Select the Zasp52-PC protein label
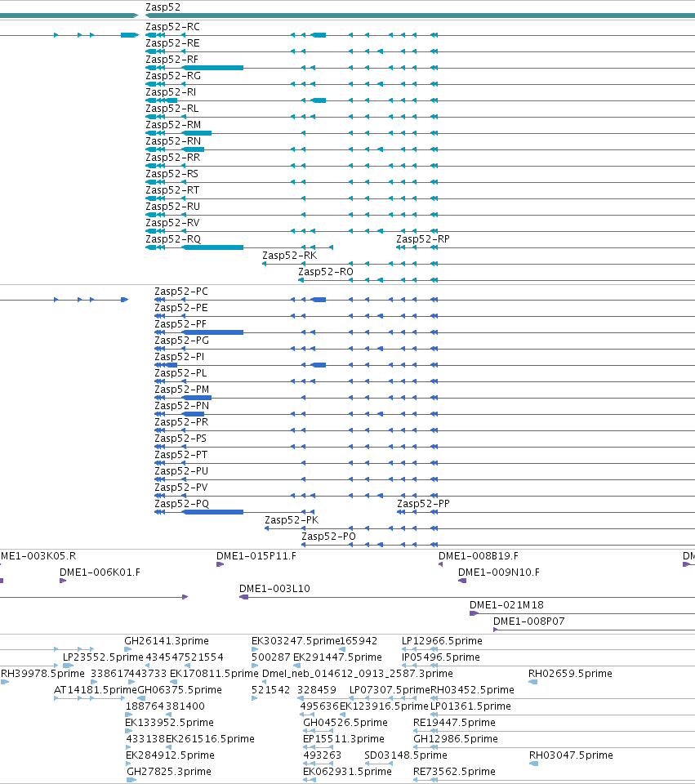 [181, 292]
